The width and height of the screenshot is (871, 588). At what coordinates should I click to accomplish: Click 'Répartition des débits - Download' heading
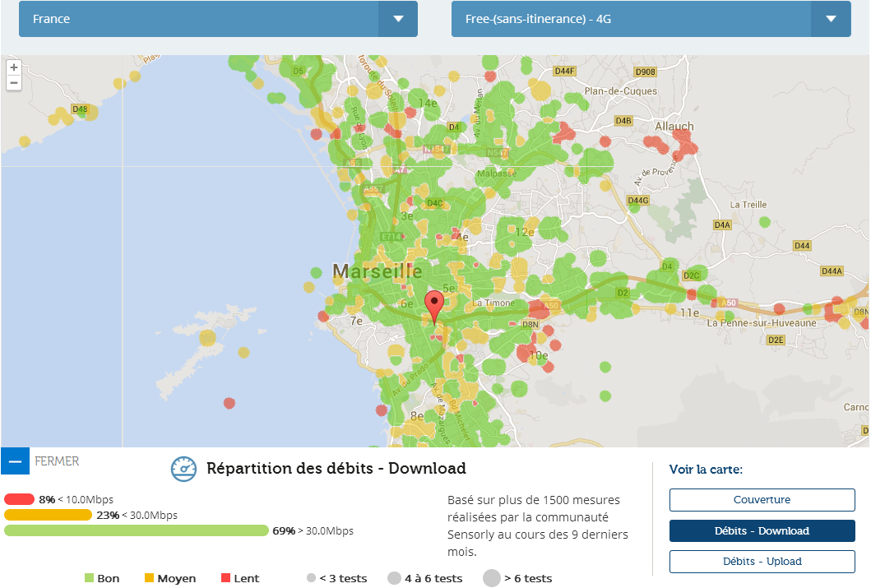pos(336,469)
